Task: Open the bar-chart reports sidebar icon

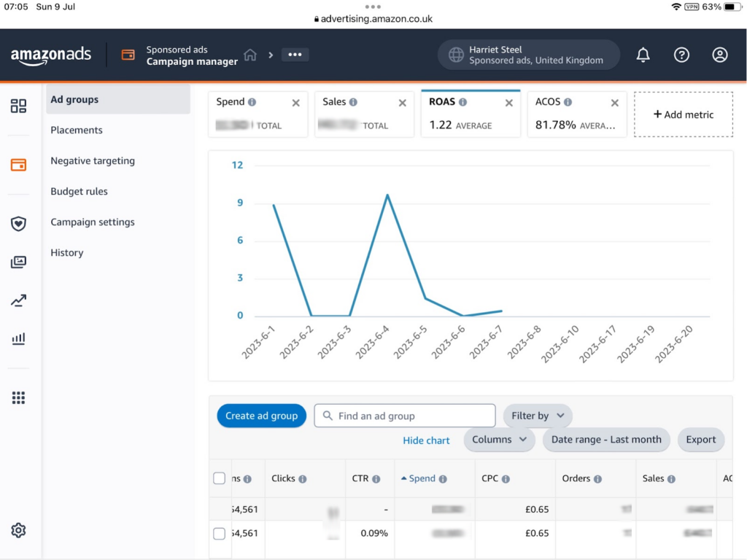Action: [19, 338]
